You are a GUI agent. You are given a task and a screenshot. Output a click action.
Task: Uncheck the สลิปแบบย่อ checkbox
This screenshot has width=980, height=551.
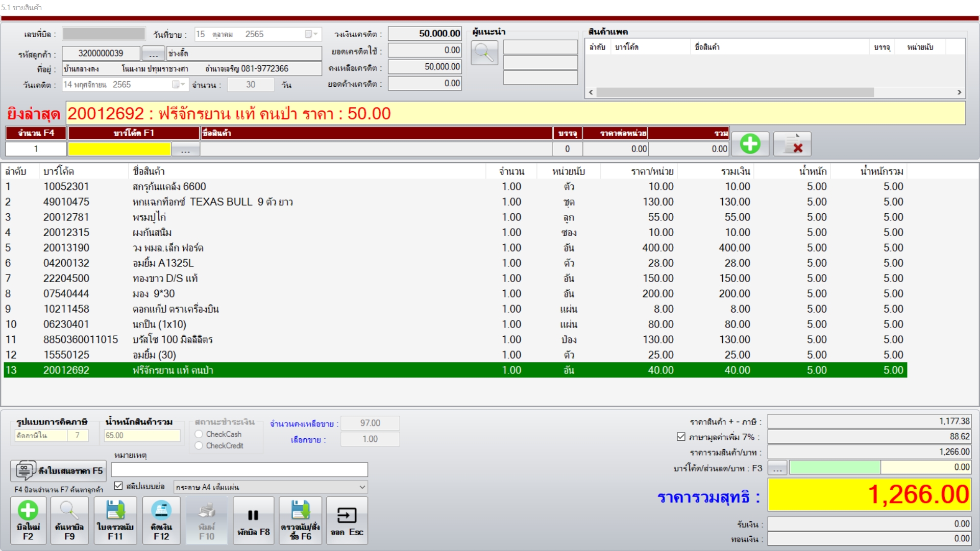pyautogui.click(x=118, y=486)
